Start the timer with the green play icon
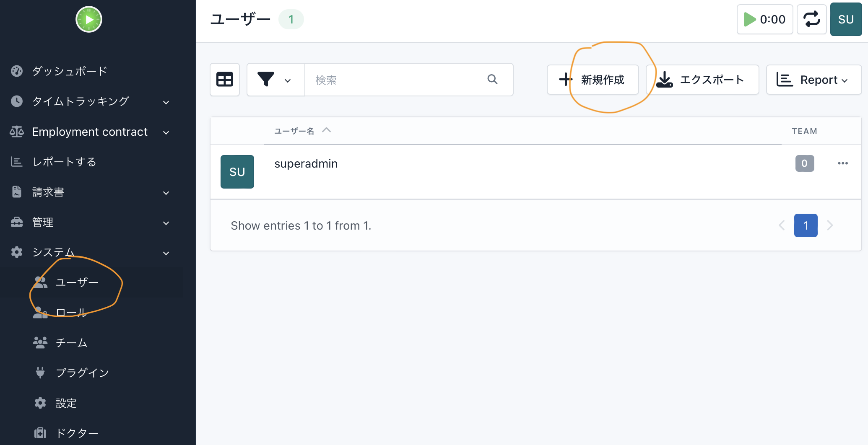868x445 pixels. (x=750, y=19)
